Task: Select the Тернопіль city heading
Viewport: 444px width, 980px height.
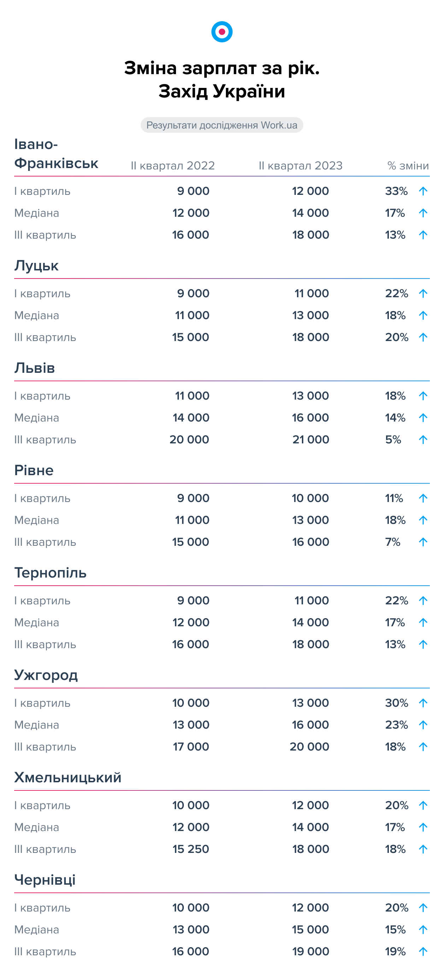Action: (50, 573)
